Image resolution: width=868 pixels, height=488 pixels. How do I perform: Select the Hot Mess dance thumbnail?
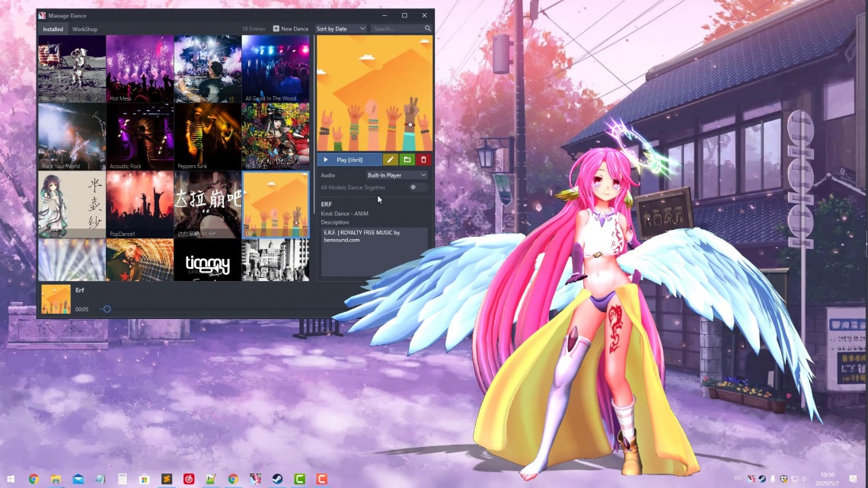click(139, 69)
